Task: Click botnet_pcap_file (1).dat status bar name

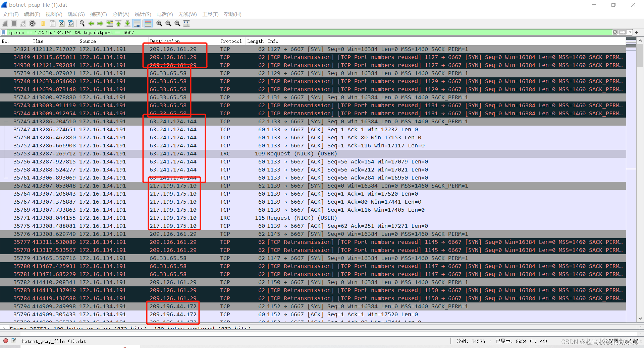Action: click(54, 341)
